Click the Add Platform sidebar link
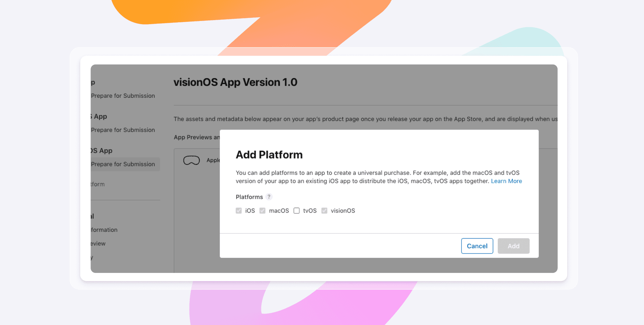 click(x=98, y=184)
